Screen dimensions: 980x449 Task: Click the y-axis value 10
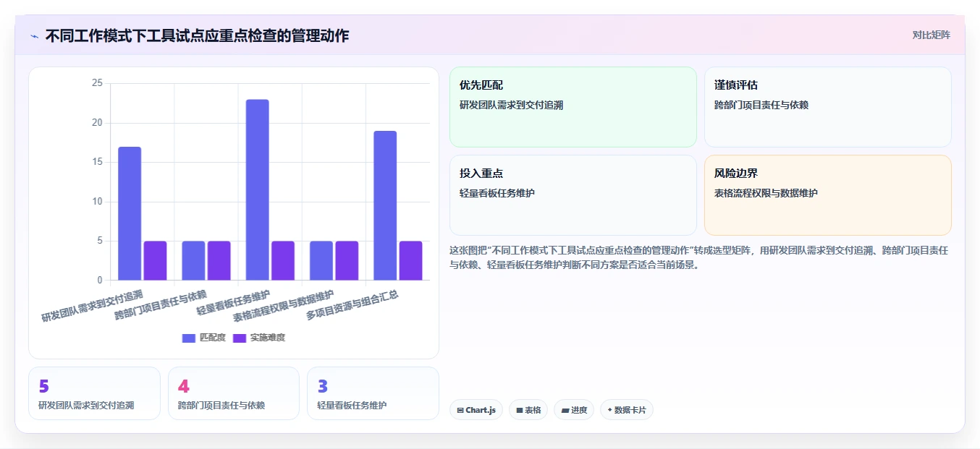[x=98, y=202]
